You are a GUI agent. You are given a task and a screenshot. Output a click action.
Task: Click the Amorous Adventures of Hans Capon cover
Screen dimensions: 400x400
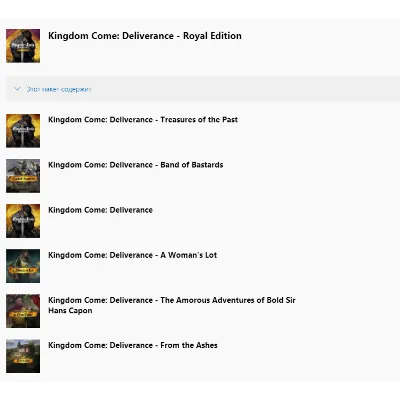[x=23, y=311]
